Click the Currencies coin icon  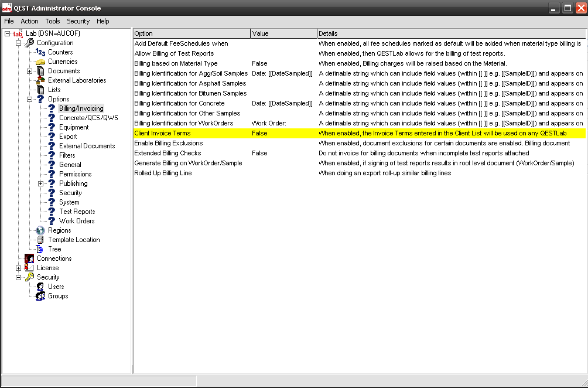click(40, 62)
